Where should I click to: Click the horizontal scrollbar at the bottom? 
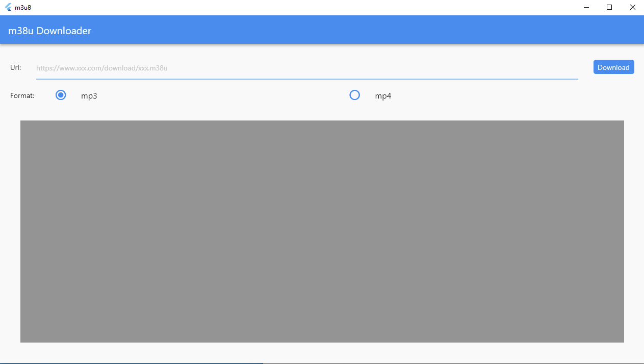click(130, 362)
